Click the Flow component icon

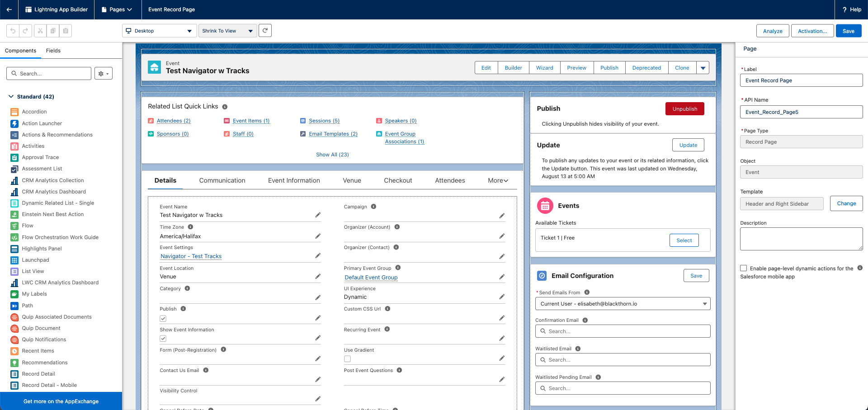(14, 226)
